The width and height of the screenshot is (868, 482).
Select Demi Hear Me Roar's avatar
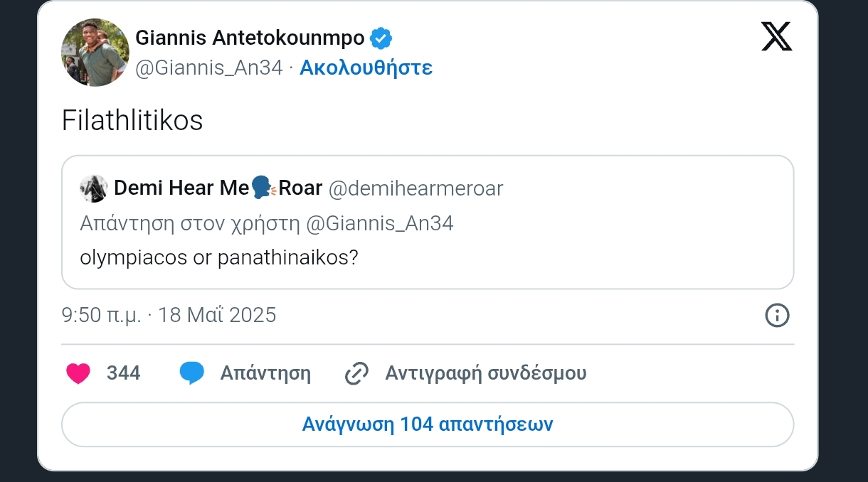(93, 188)
